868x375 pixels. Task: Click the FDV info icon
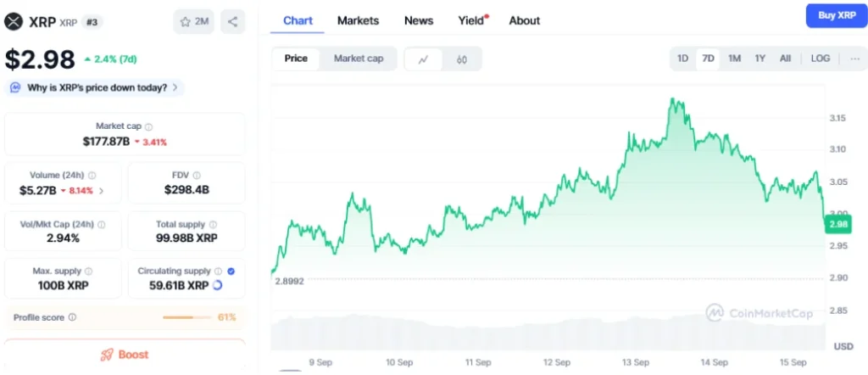(x=197, y=176)
